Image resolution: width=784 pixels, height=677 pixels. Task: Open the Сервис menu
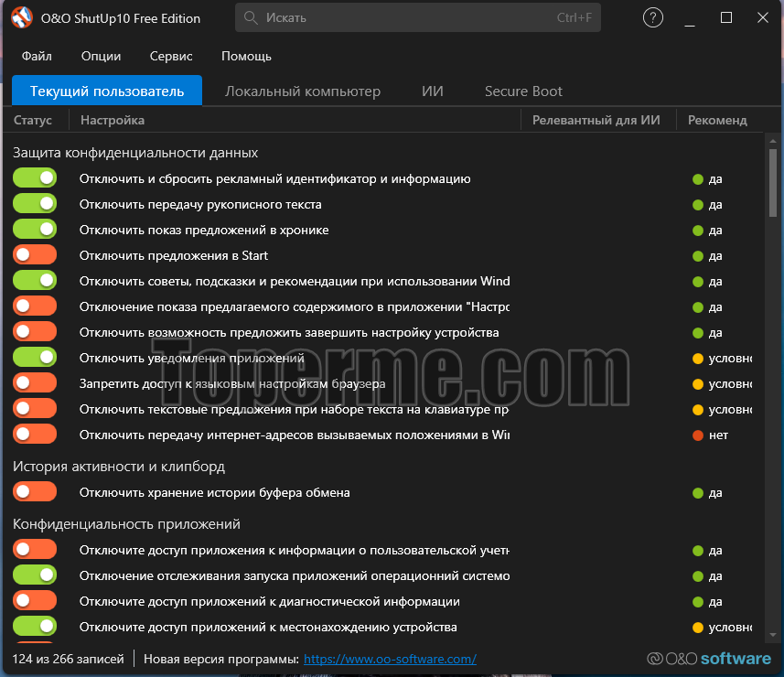click(x=171, y=56)
